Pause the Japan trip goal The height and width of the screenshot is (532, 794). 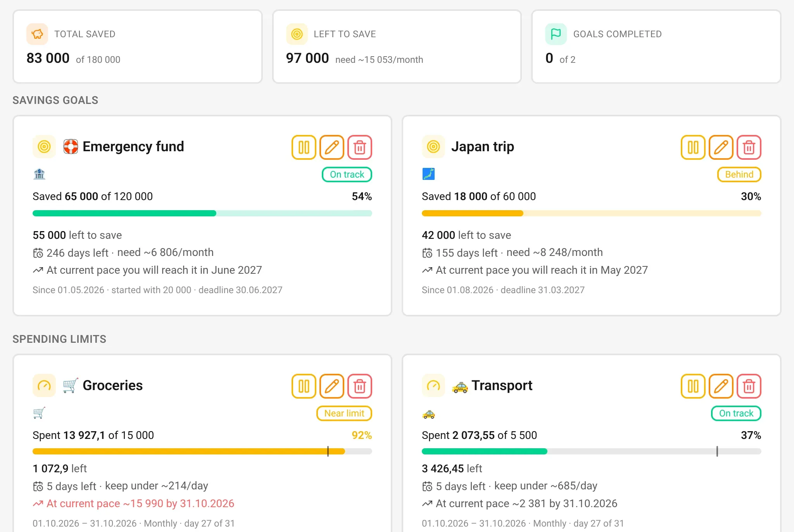tap(693, 147)
